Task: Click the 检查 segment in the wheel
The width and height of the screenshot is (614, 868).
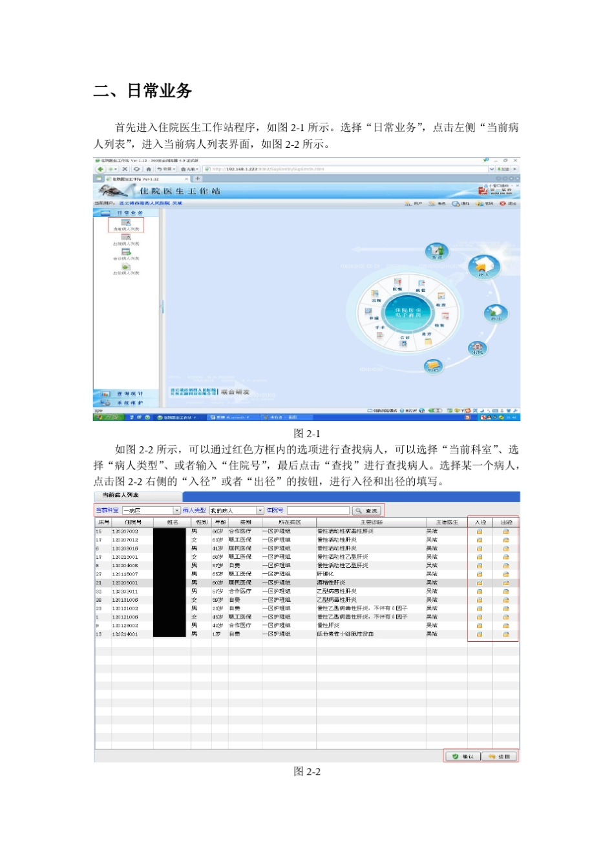Action: [441, 298]
